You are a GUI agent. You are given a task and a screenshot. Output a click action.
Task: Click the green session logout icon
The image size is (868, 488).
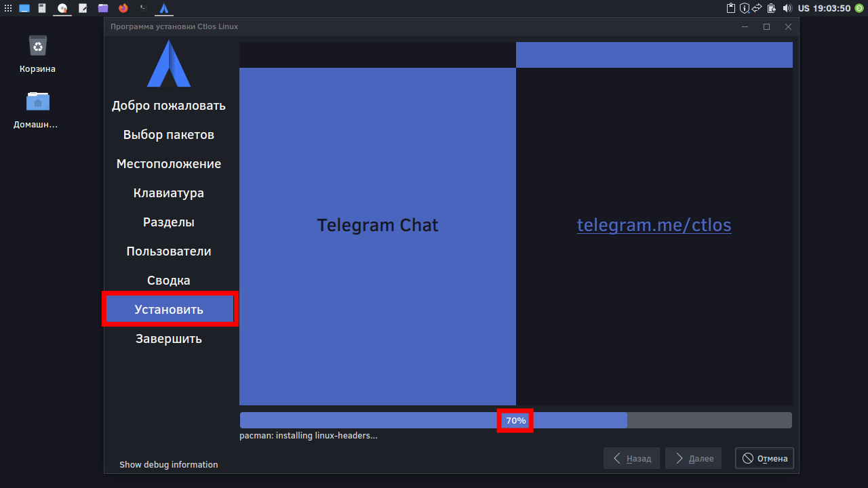[x=859, y=8]
